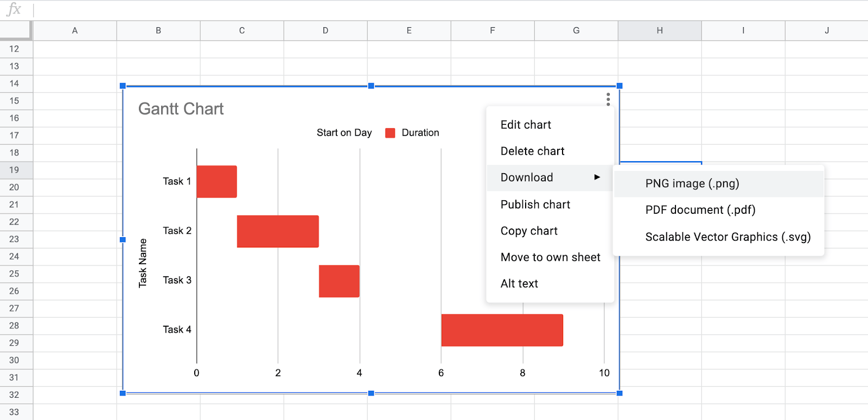868x420 pixels.
Task: Click the red Duration legend swatch
Action: 390,133
